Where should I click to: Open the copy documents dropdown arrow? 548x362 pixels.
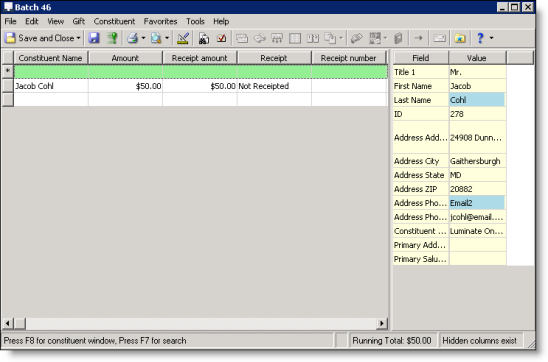(x=341, y=38)
